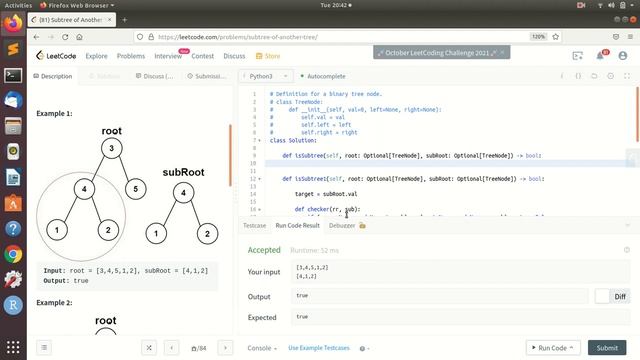640x360 pixels.
Task: Fold the checker function on line 16
Action: pos(259,209)
